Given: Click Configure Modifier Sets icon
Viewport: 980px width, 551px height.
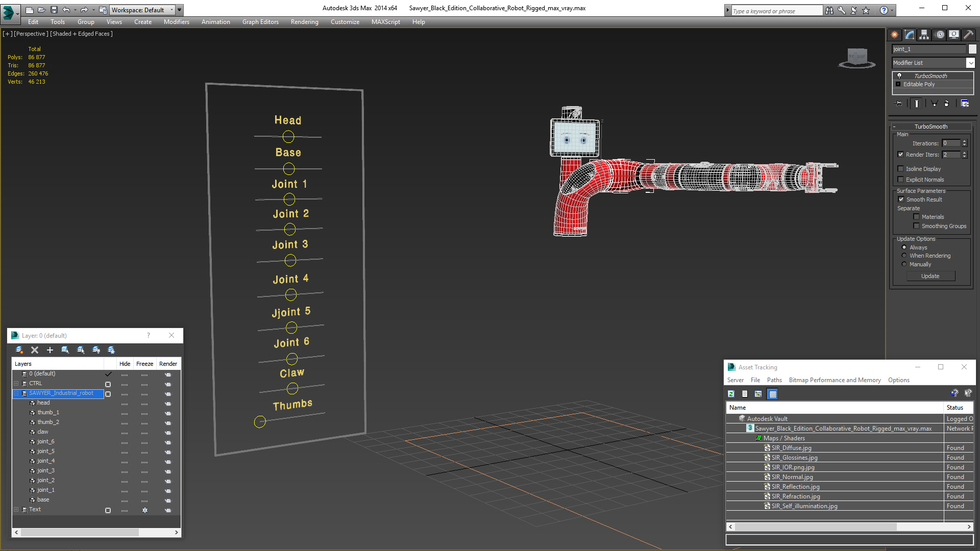Looking at the screenshot, I should (965, 104).
